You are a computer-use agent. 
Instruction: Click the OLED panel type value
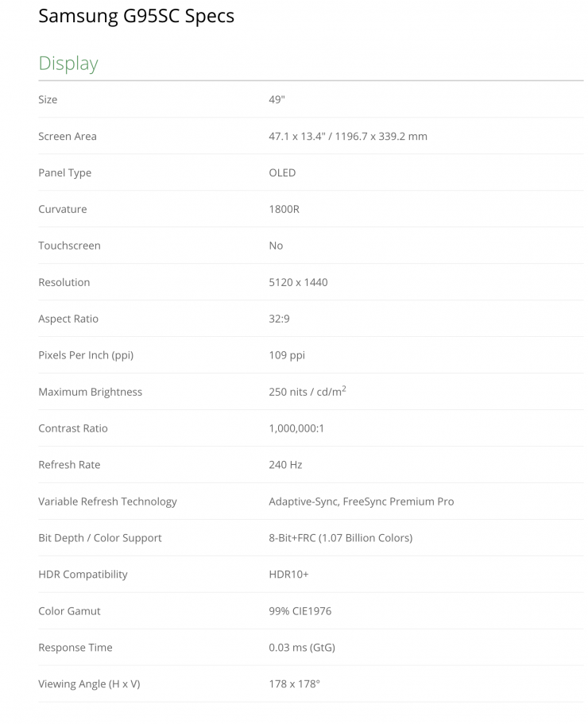[282, 172]
